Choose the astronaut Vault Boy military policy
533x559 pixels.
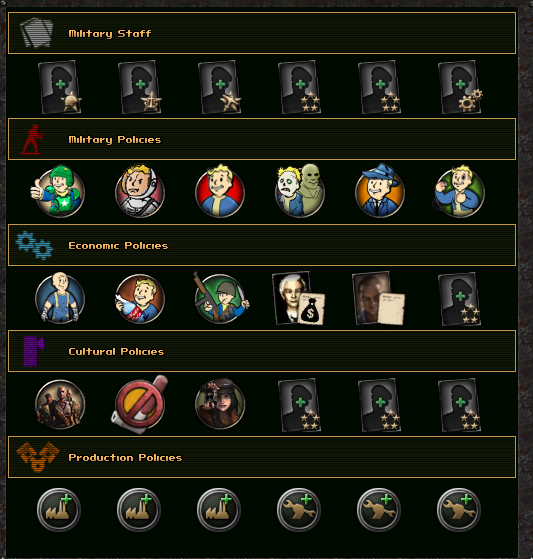point(140,191)
